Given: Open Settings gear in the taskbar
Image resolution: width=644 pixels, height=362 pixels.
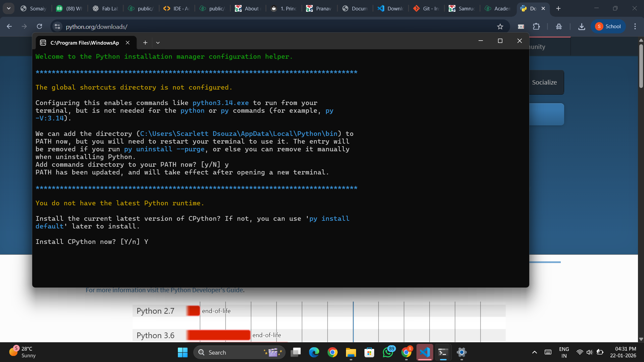Looking at the screenshot, I should 462,352.
